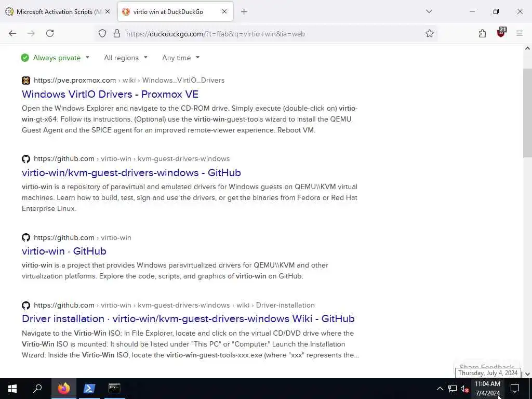Open the Any time filter

click(181, 58)
